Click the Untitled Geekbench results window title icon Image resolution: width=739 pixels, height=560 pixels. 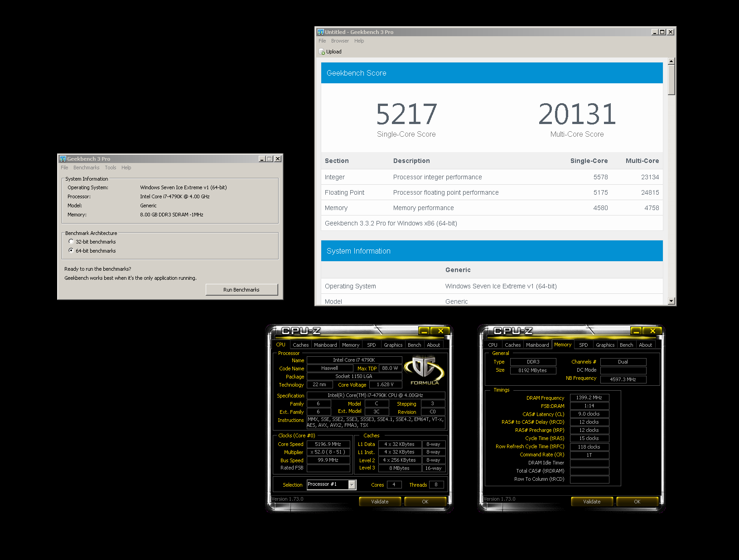coord(321,32)
